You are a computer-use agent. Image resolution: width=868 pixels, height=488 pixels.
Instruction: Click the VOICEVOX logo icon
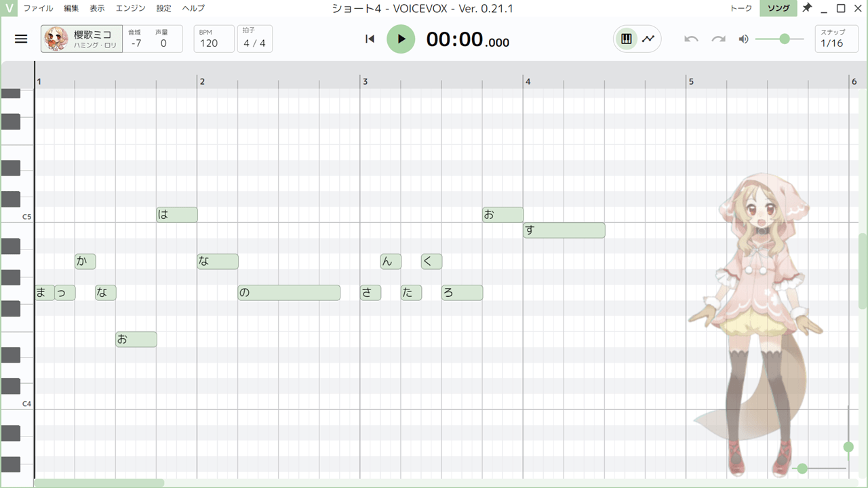[x=9, y=8]
